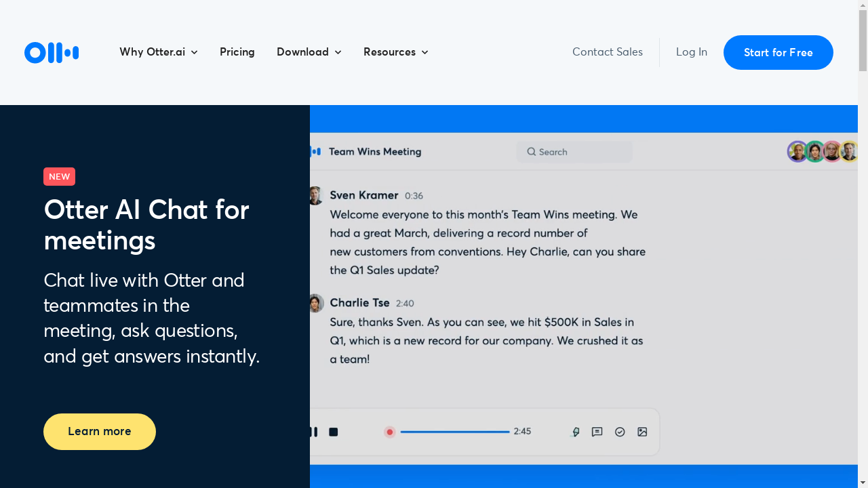The width and height of the screenshot is (868, 488).
Task: Click the pink-ringed participant avatar
Action: pyautogui.click(x=832, y=151)
